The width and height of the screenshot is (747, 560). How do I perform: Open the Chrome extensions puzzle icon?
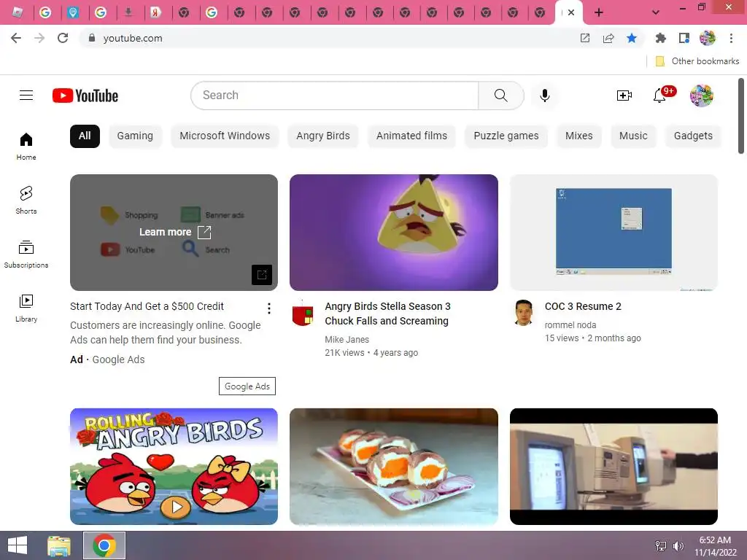(x=660, y=38)
